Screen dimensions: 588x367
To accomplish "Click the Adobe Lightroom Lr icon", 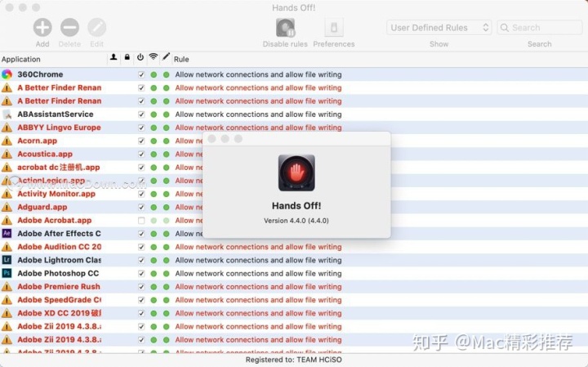I will [7, 260].
